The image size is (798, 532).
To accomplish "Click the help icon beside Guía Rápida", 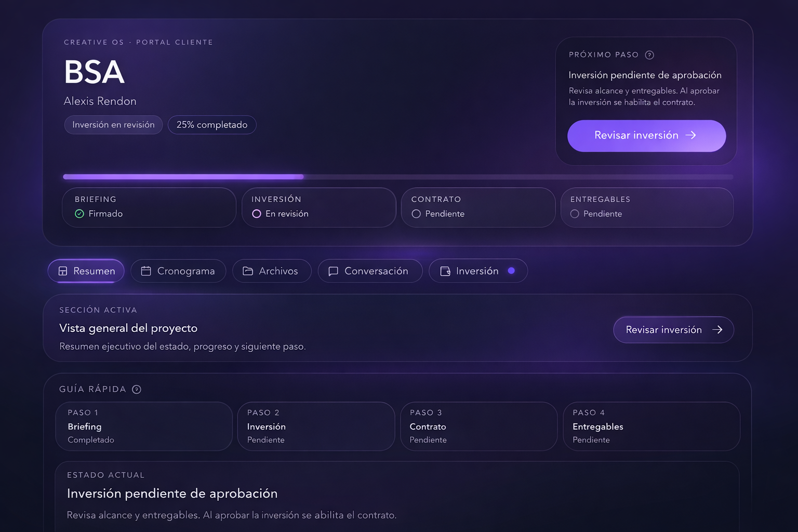I will 137,389.
